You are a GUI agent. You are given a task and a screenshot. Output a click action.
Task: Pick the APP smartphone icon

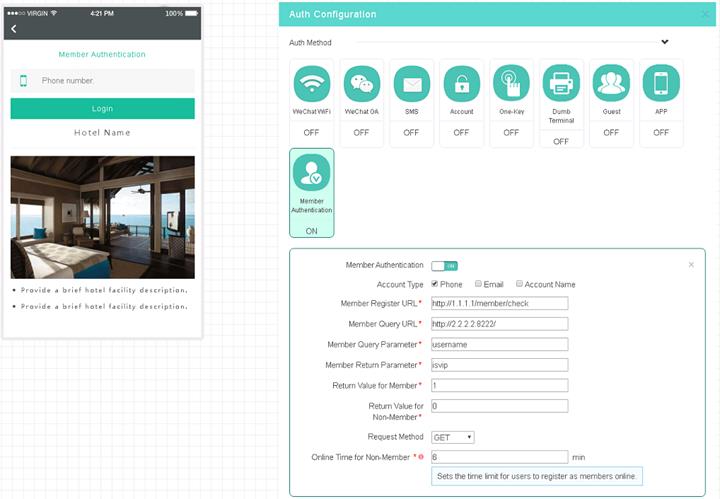click(661, 83)
